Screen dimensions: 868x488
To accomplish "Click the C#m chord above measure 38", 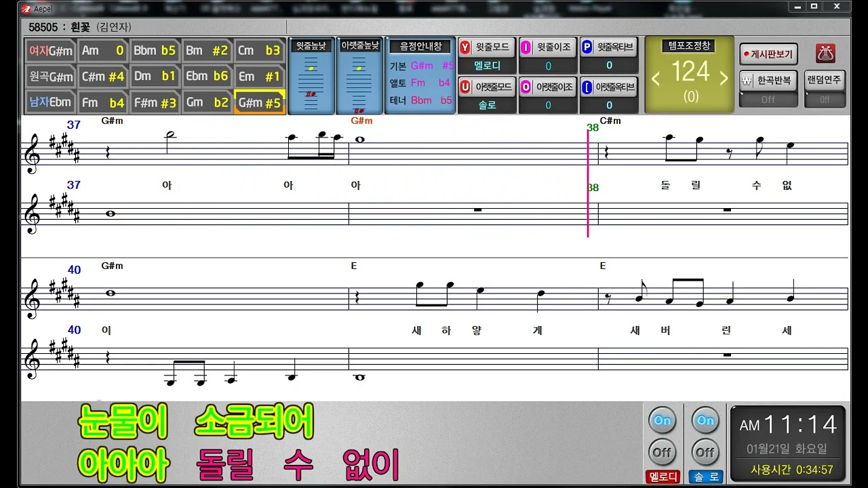I will (610, 121).
